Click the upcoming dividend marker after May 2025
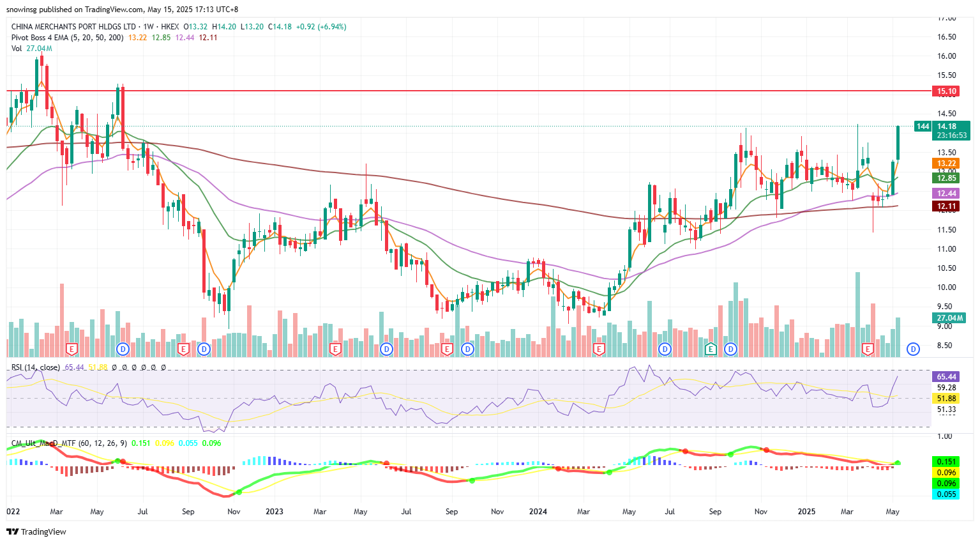The height and width of the screenshot is (543, 980). [914, 349]
